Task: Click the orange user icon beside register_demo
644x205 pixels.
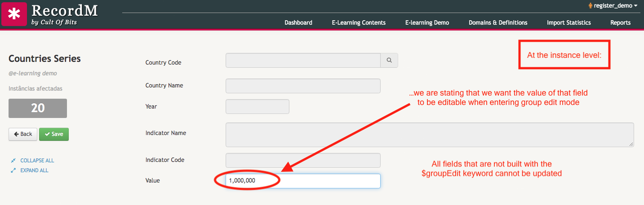Action: [590, 6]
